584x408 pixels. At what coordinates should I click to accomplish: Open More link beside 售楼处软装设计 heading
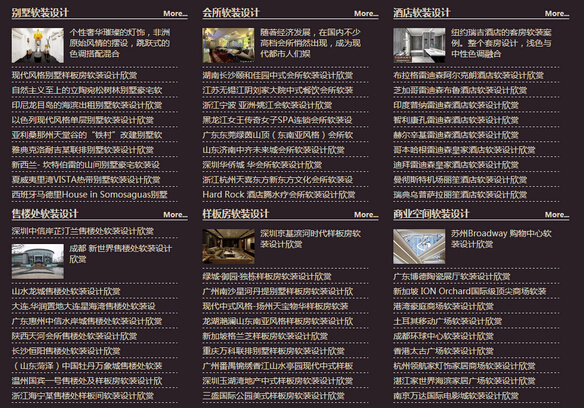[x=175, y=215]
